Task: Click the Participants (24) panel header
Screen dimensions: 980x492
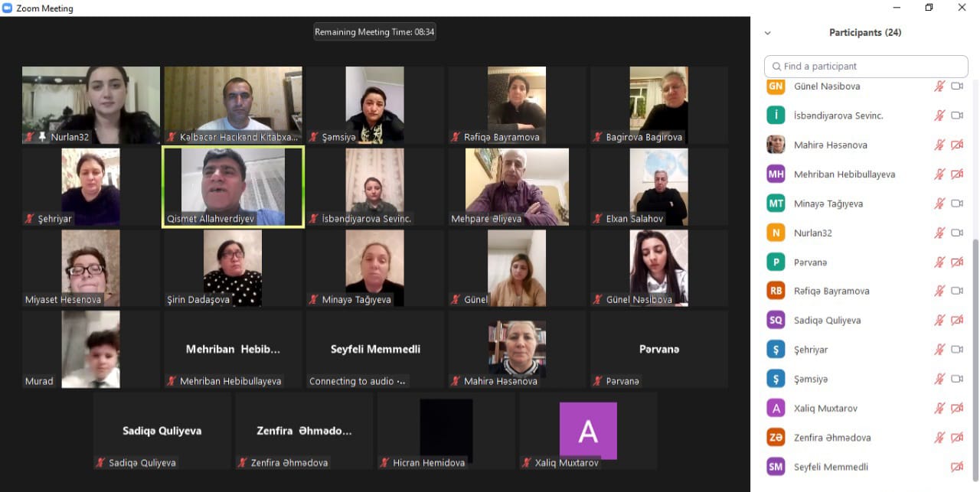Action: point(864,33)
